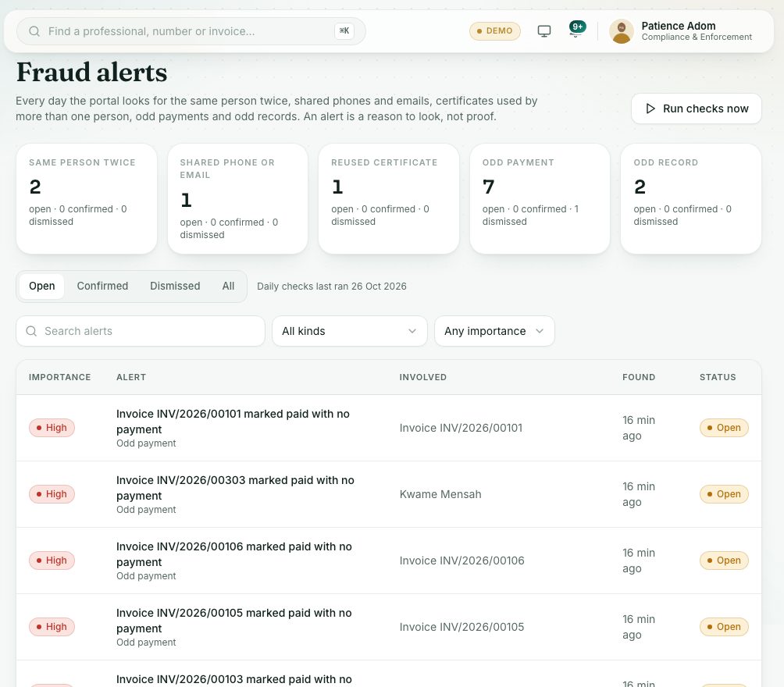Click Run checks now button

pos(696,109)
